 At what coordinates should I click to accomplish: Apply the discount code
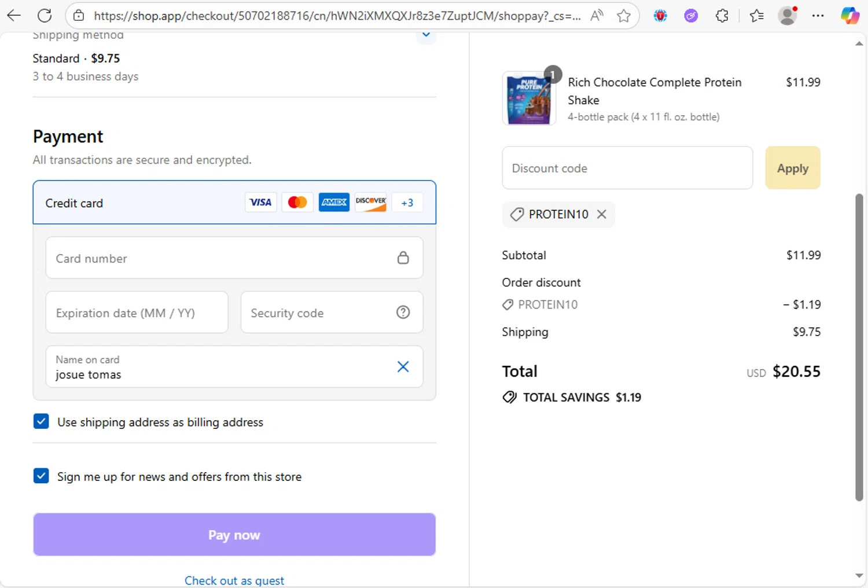(793, 168)
